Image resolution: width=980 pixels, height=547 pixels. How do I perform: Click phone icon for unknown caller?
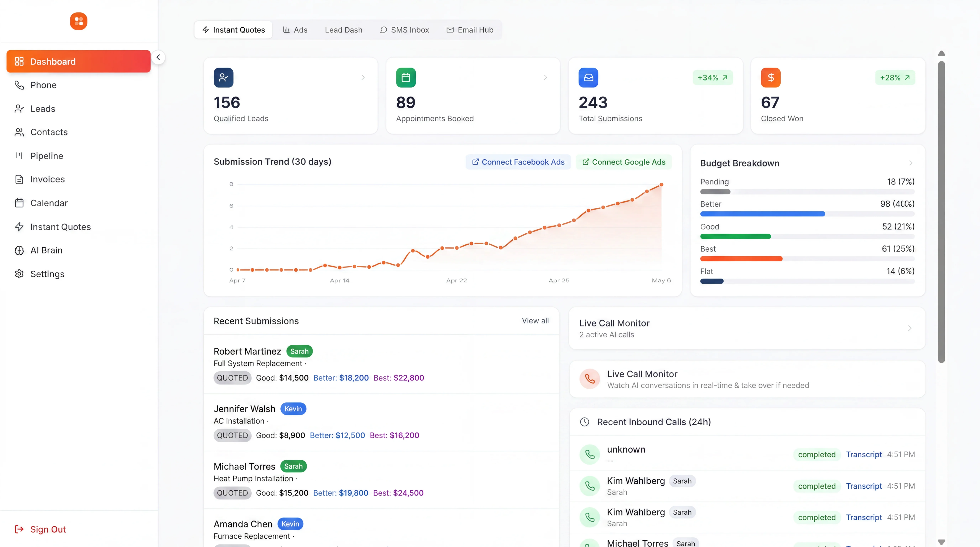[590, 454]
